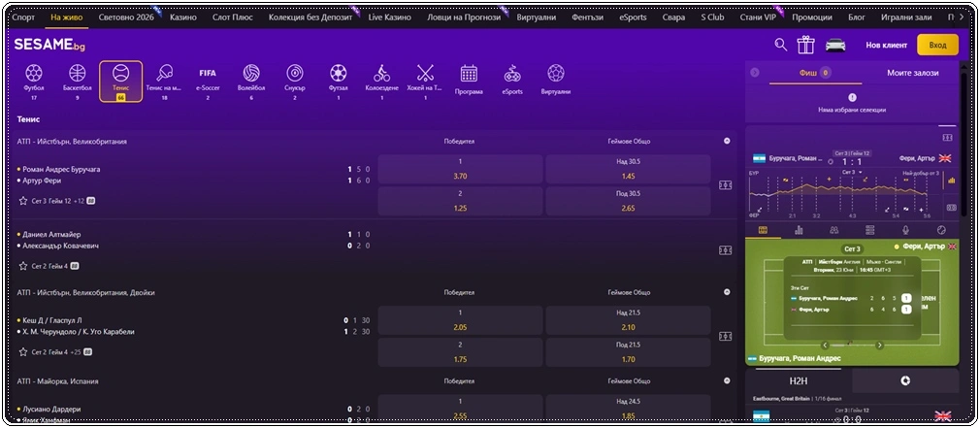Favorite the Буручага vs Фери match star
This screenshot has width=980, height=428.
click(23, 201)
